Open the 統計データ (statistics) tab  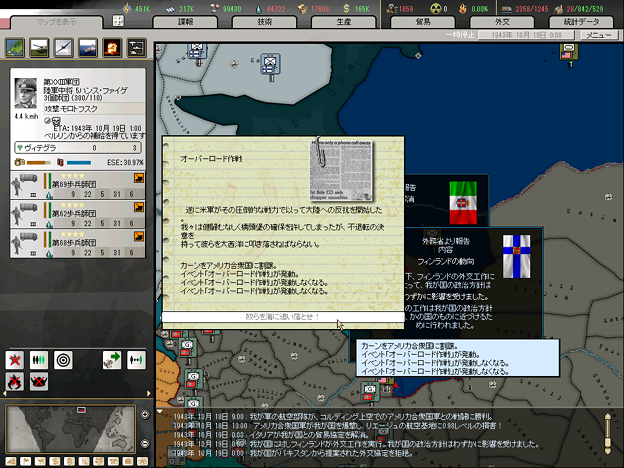click(x=581, y=22)
